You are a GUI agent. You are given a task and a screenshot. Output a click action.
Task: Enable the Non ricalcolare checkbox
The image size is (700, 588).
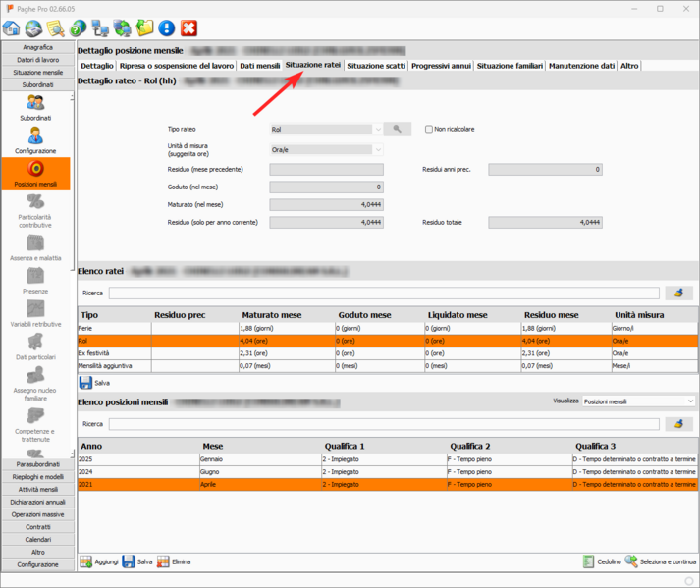point(429,129)
